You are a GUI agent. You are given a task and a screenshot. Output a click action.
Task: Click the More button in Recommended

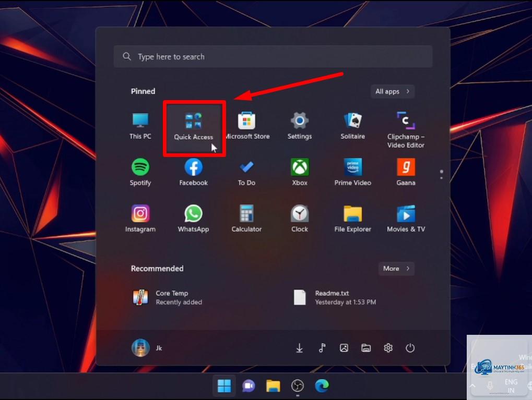click(396, 269)
